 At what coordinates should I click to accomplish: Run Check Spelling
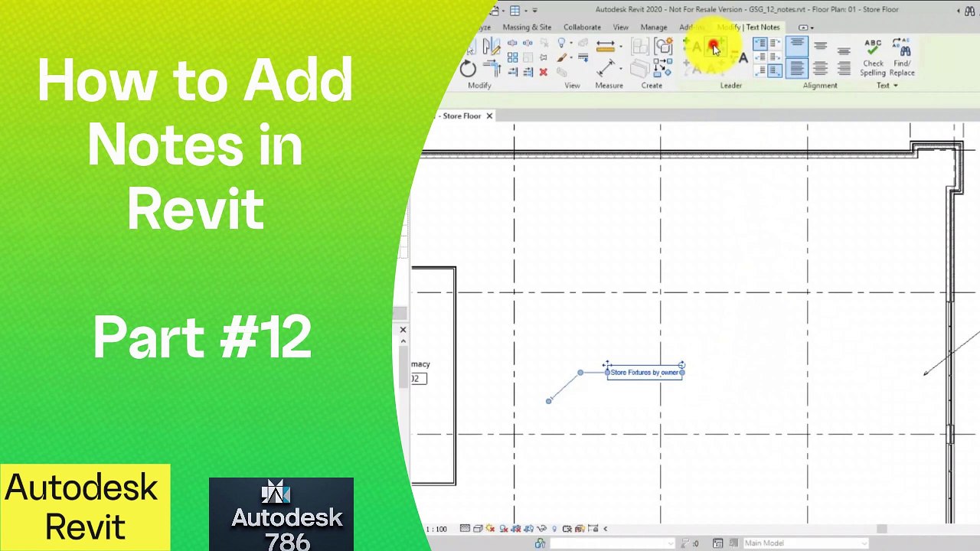point(873,57)
